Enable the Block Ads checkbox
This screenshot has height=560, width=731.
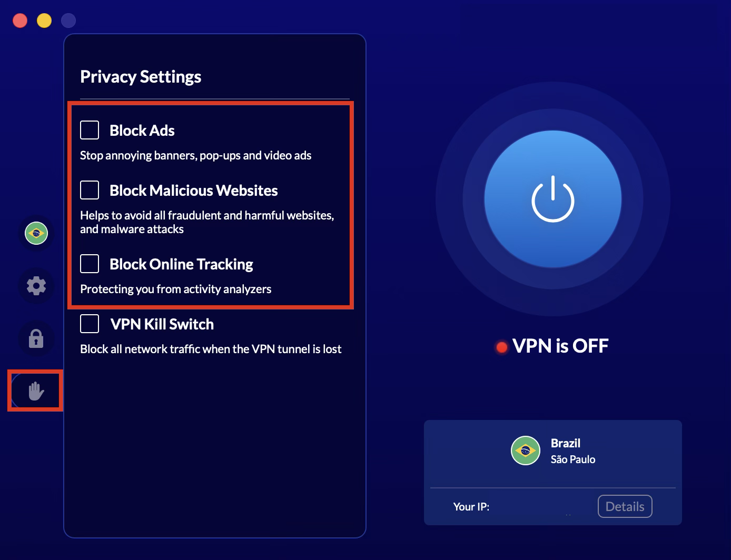[x=90, y=129]
